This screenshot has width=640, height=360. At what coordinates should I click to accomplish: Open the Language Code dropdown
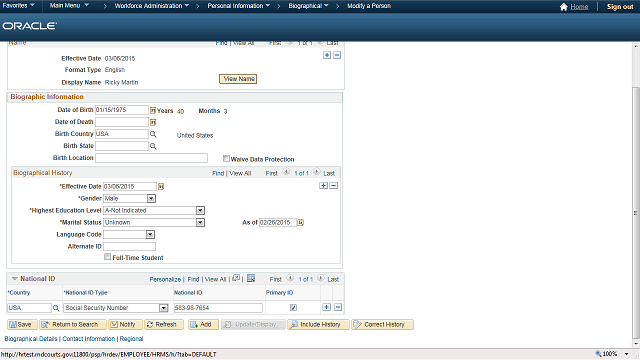[151, 234]
